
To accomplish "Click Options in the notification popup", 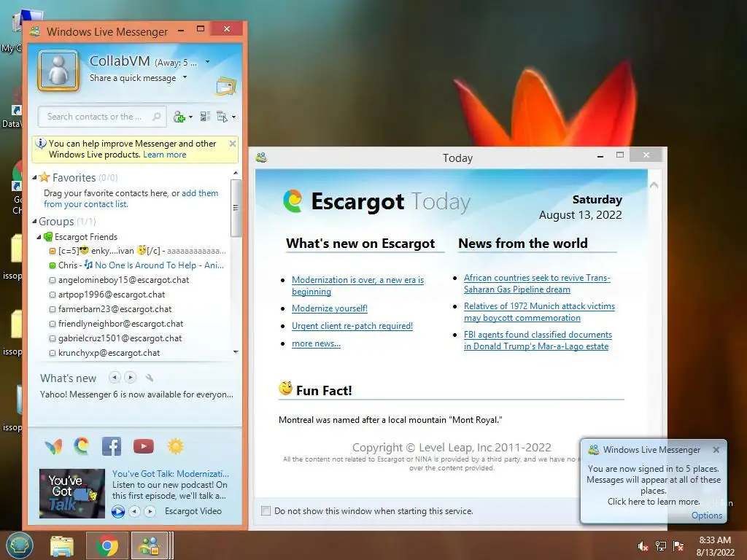I will click(x=706, y=516).
